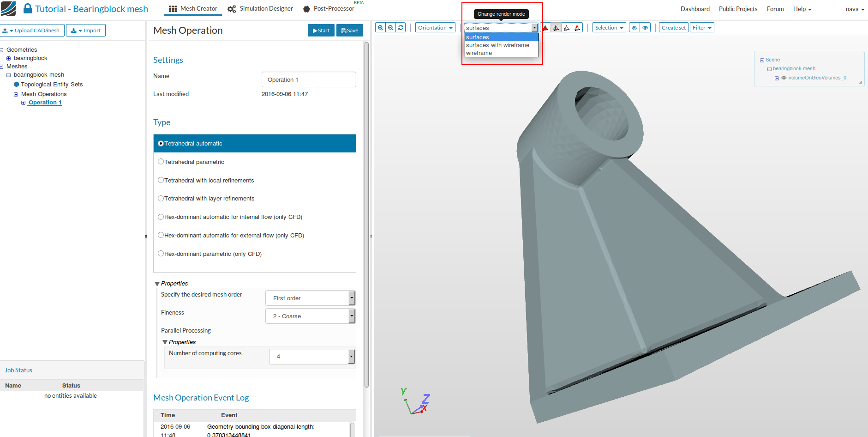Click the blue padlock project icon
The height and width of the screenshot is (437, 868).
click(x=28, y=9)
